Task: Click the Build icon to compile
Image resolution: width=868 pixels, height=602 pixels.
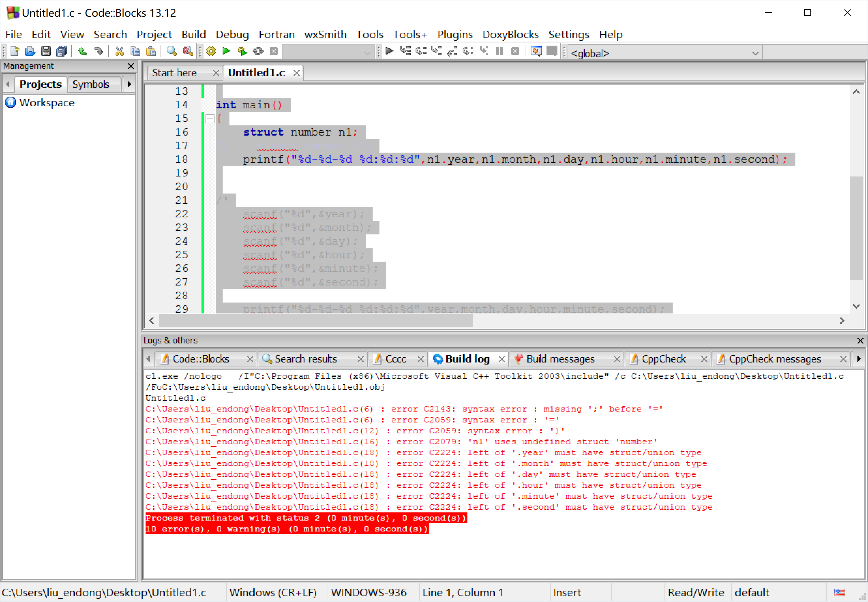Action: click(210, 51)
